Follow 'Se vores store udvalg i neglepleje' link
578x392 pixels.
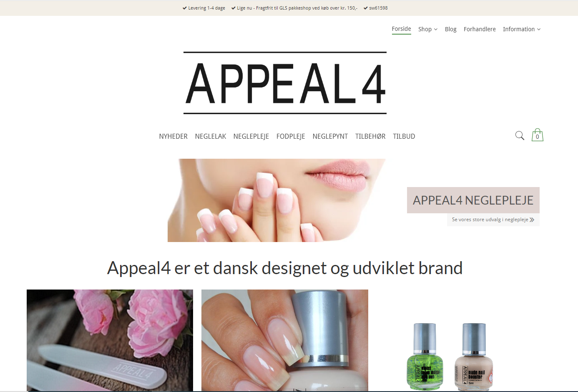pos(490,220)
